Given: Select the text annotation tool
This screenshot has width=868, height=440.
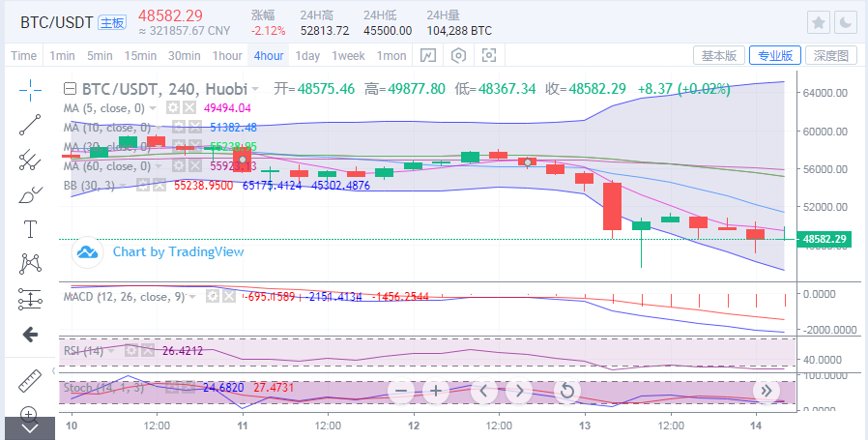Looking at the screenshot, I should [30, 229].
